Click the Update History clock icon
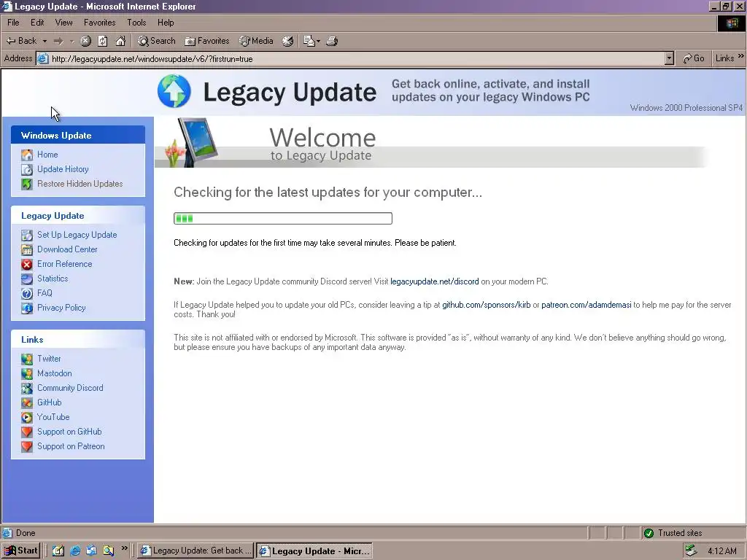 point(27,169)
